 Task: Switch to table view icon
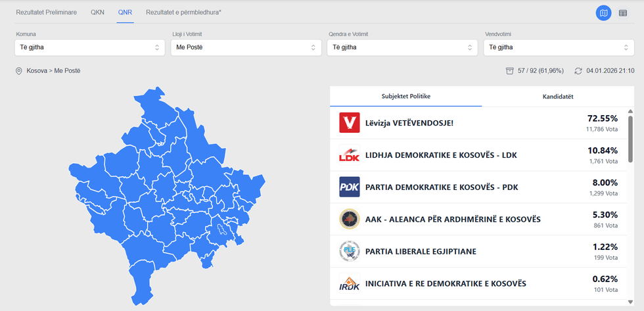click(x=623, y=12)
